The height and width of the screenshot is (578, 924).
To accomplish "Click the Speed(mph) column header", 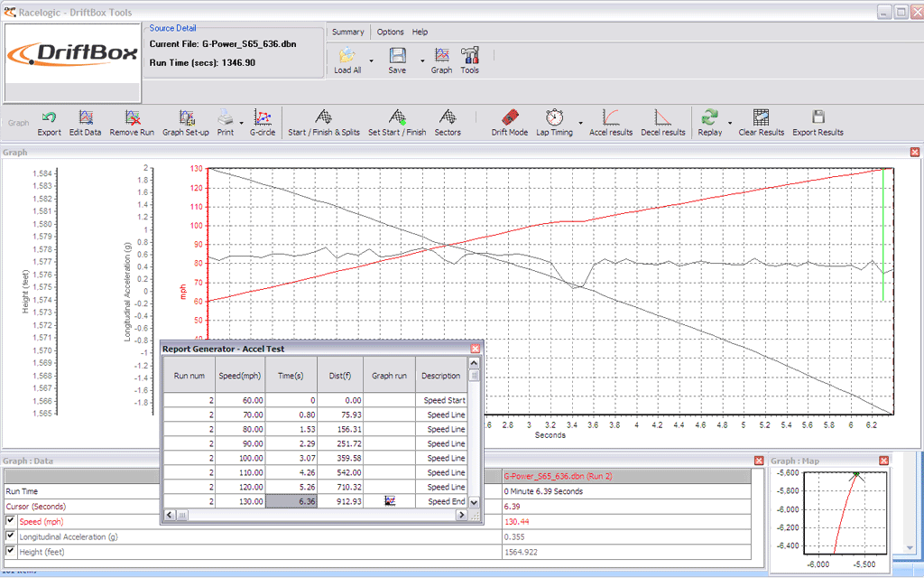I will 240,375.
